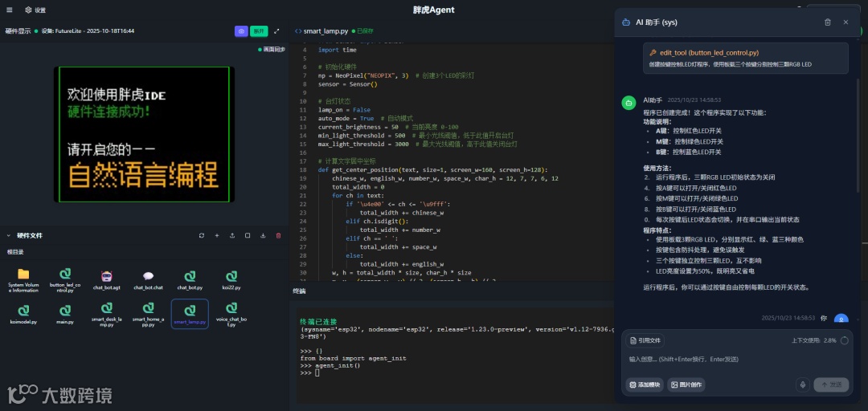
Task: Select chat_bot.chat file
Action: point(149,280)
